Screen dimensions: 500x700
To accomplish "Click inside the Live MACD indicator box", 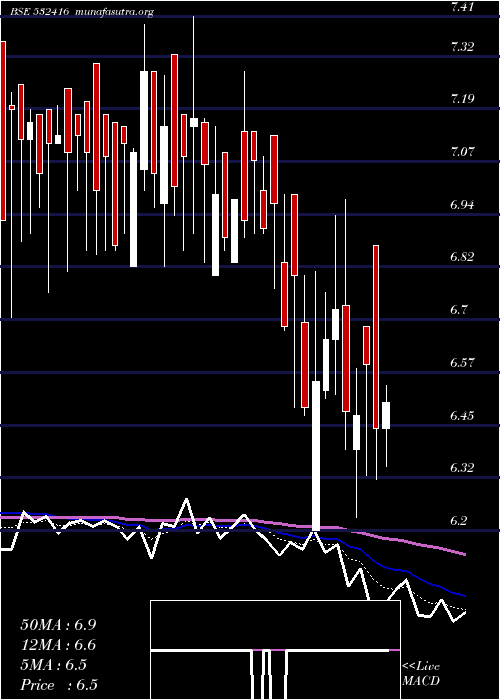I will [275, 650].
